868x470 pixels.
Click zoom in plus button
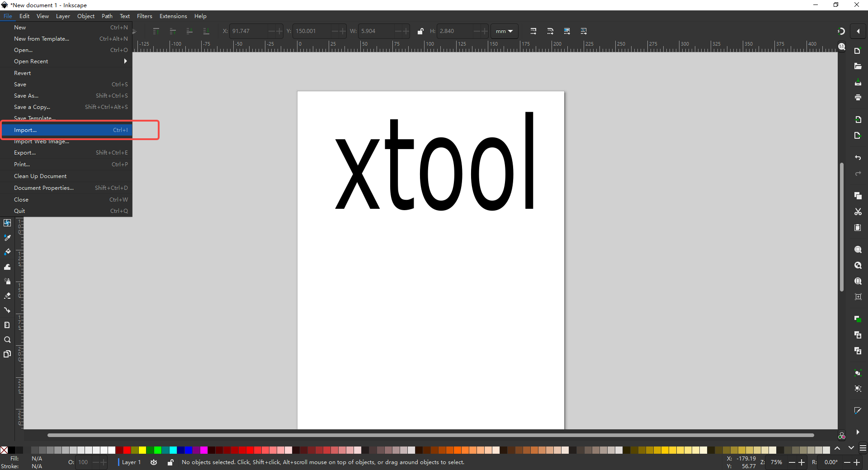(802, 462)
